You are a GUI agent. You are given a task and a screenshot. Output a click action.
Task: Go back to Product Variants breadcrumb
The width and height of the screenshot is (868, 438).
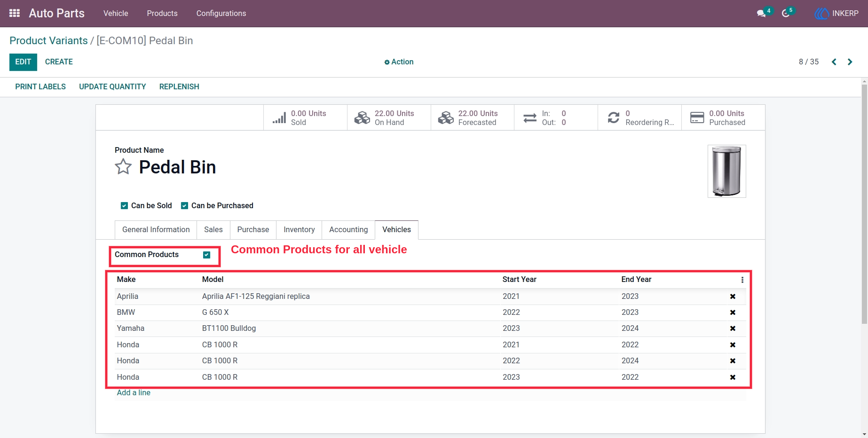(x=48, y=41)
